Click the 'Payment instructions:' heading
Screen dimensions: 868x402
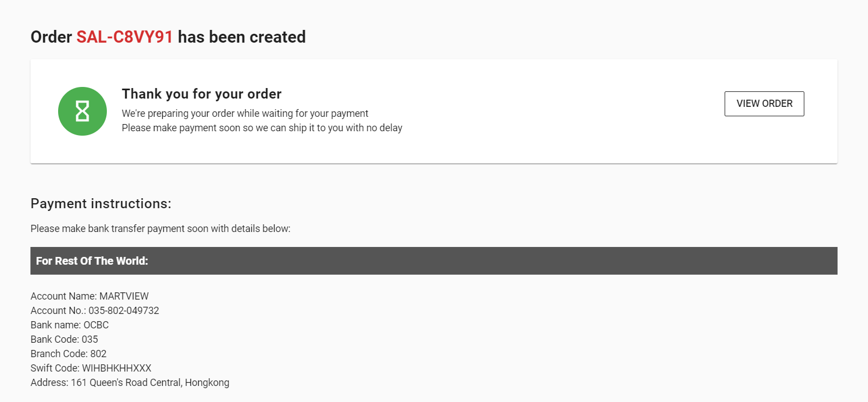point(101,204)
